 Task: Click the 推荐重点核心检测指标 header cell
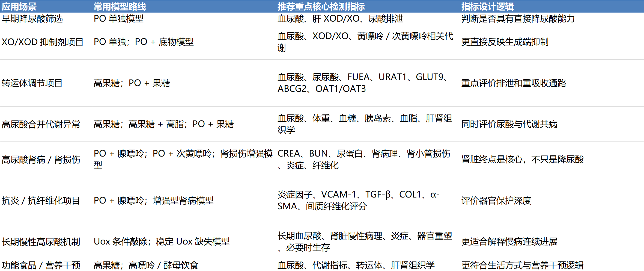pos(321,6)
